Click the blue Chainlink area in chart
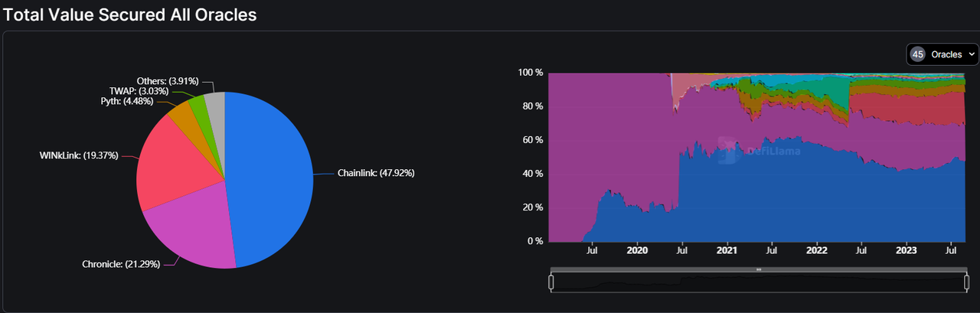Image resolution: width=980 pixels, height=313 pixels. 766,199
